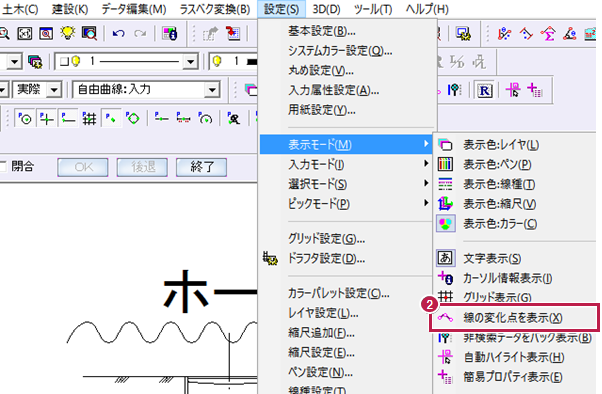Select the grid snap icon
This screenshot has height=394, width=602.
click(89, 119)
